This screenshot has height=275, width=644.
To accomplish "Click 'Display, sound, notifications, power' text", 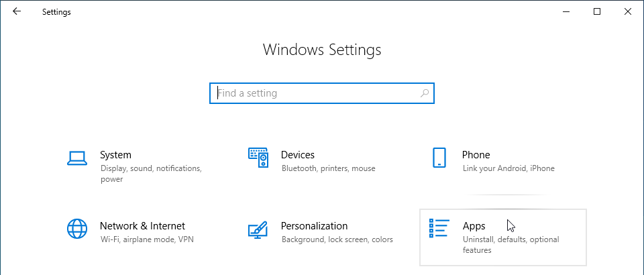I will click(151, 174).
